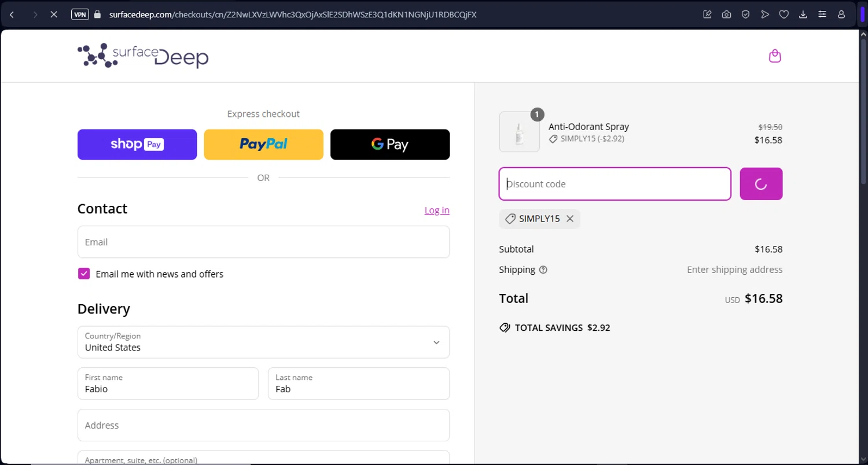868x465 pixels.
Task: Go back using the browser back arrow
Action: pyautogui.click(x=12, y=14)
